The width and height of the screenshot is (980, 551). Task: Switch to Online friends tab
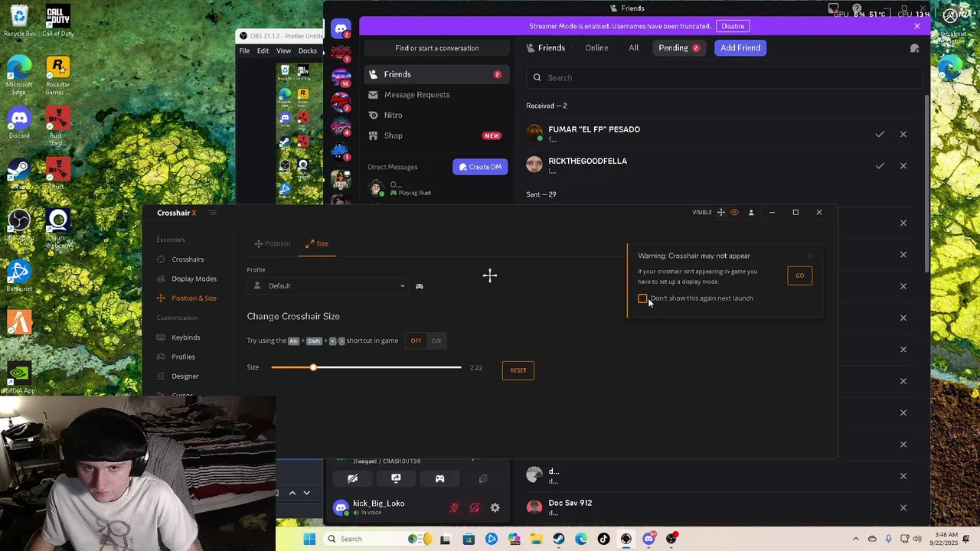(596, 48)
